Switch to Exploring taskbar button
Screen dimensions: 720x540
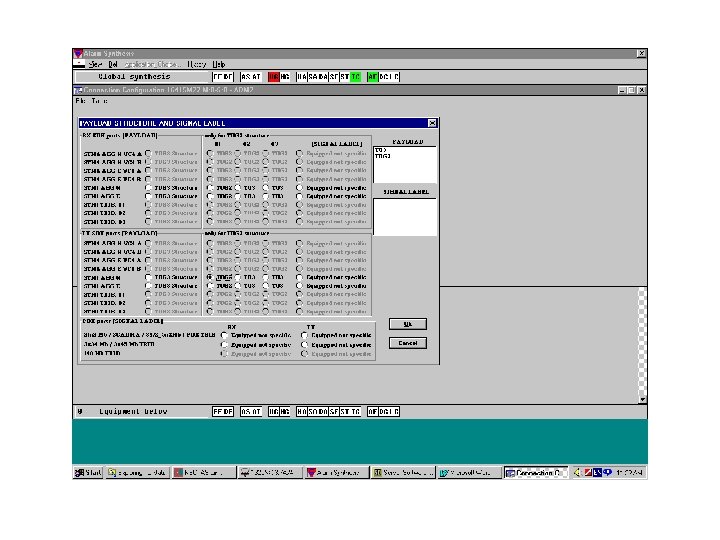coord(137,472)
